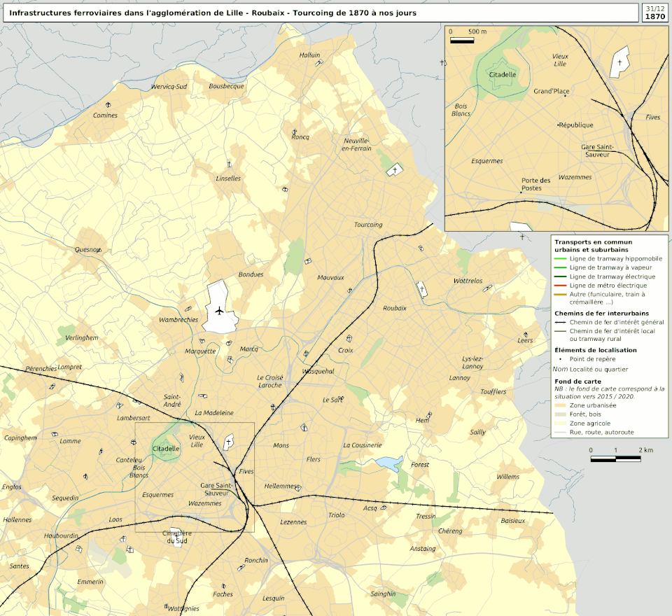Image resolution: width=672 pixels, height=616 pixels.
Task: Click the cemetery cross icon beside Vieux Lille
Action: tap(228, 442)
